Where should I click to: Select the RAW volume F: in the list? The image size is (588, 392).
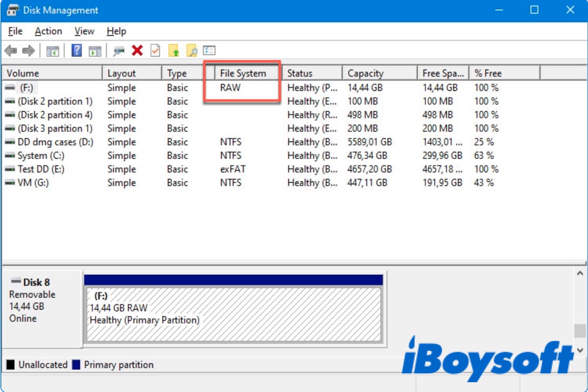[x=49, y=88]
